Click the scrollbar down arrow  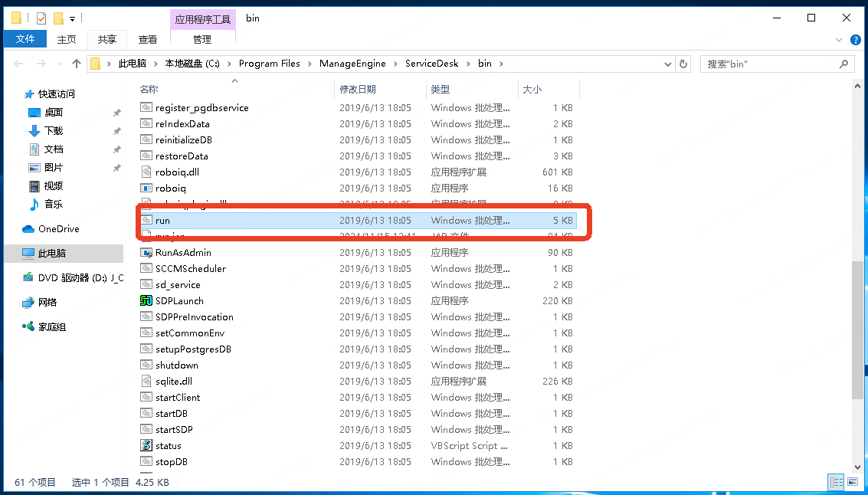click(857, 467)
